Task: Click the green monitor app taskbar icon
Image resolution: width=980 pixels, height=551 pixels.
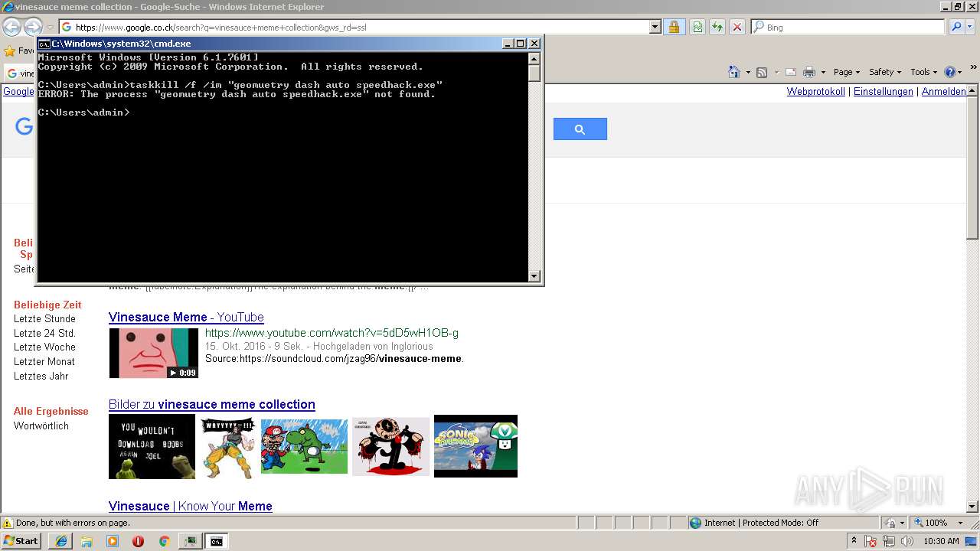Action: [189, 541]
